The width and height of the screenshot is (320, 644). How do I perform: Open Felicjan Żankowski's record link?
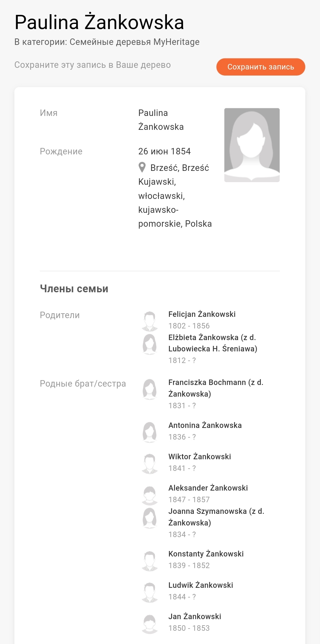(x=202, y=314)
